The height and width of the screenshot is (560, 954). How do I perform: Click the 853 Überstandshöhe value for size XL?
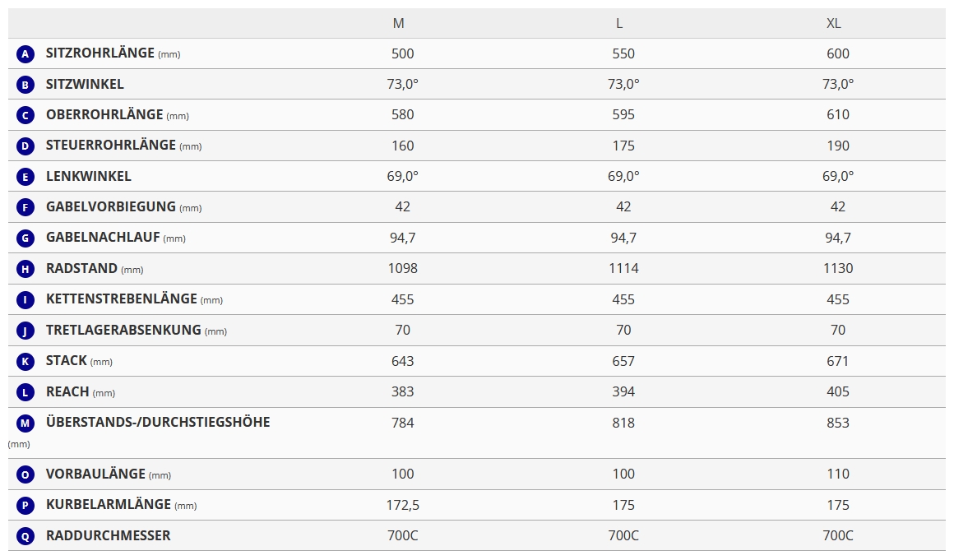pyautogui.click(x=838, y=423)
